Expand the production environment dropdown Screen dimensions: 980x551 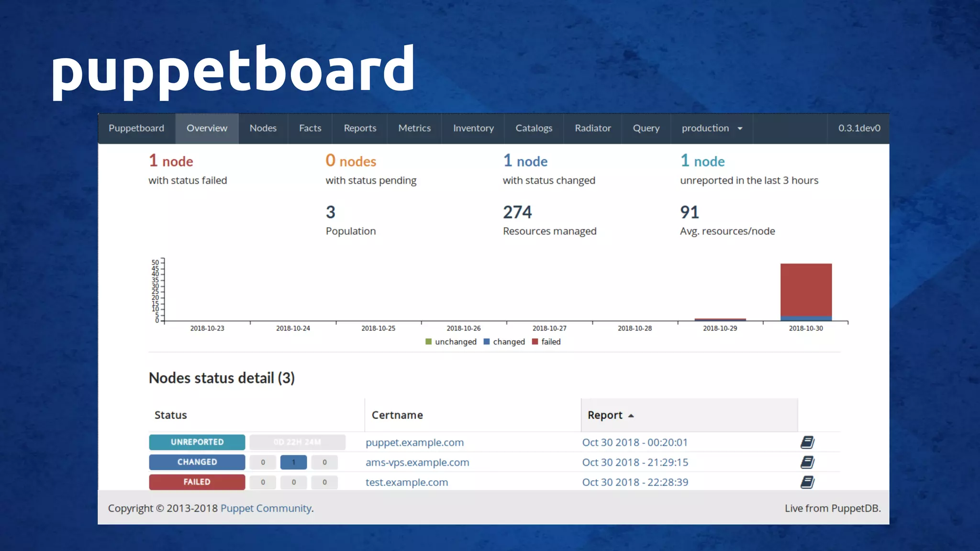(712, 128)
